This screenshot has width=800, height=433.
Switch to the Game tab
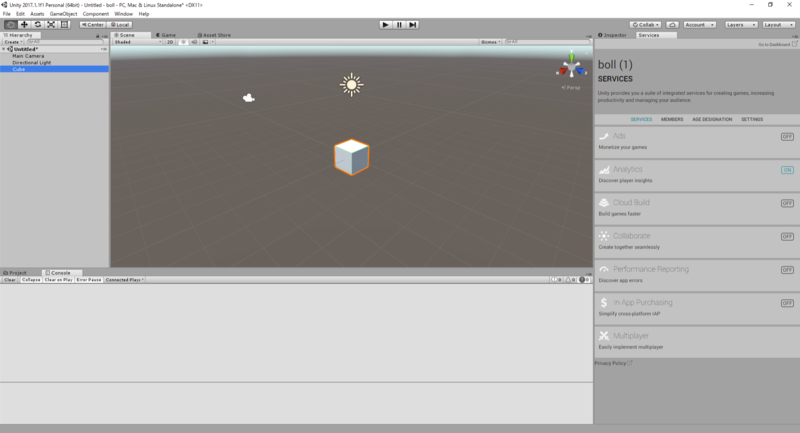pos(166,35)
